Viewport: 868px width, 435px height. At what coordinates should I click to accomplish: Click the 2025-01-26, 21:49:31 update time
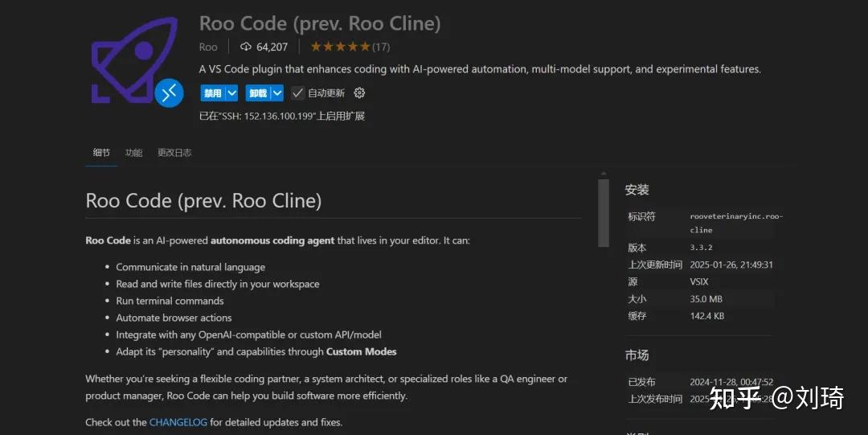pos(731,265)
